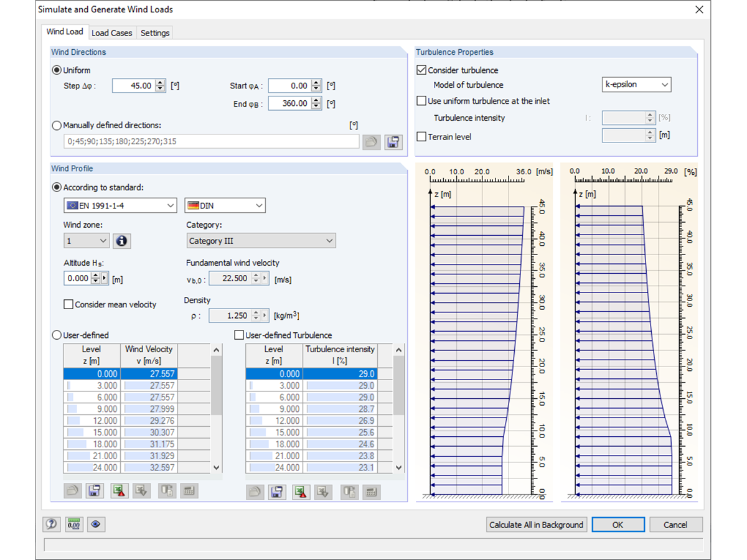
Task: Open the Category dropdown showing Category III
Action: click(261, 240)
